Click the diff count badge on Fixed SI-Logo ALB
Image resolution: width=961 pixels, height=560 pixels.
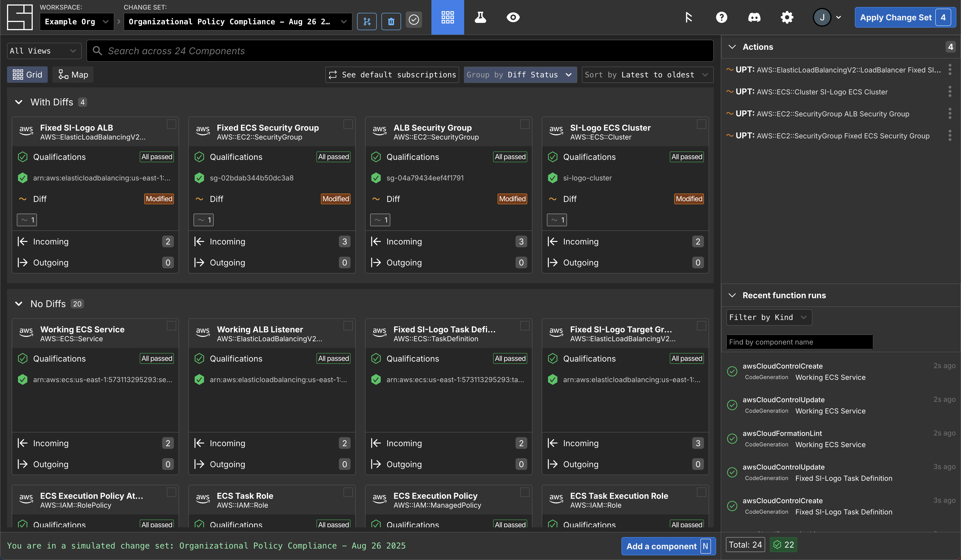pos(27,220)
